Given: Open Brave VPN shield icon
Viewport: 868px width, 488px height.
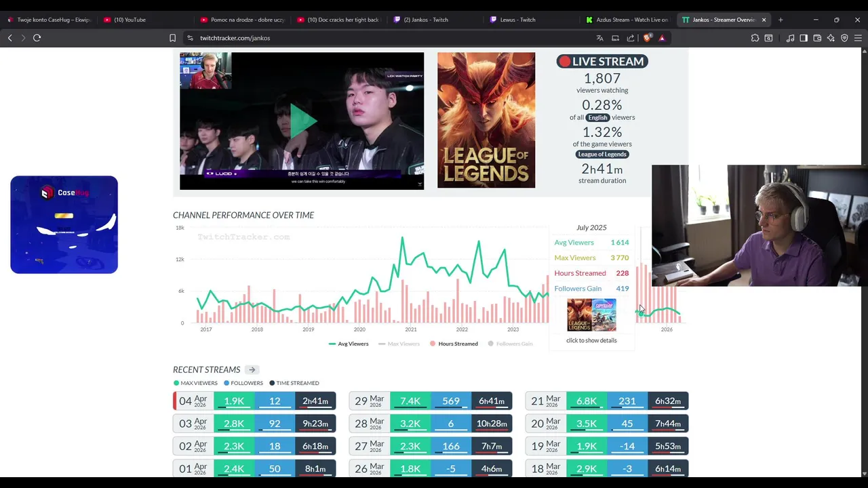Looking at the screenshot, I should coord(844,38).
